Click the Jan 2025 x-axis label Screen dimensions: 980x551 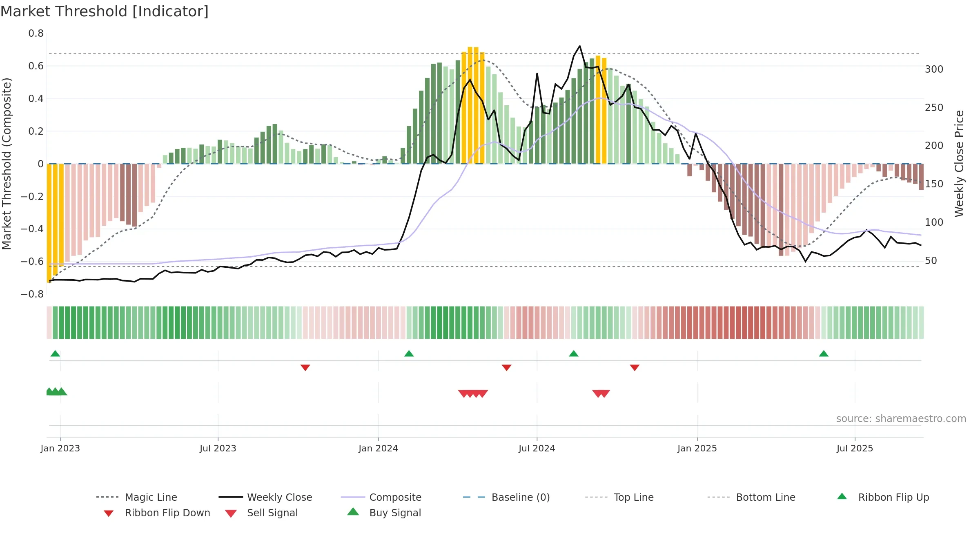[x=697, y=448]
